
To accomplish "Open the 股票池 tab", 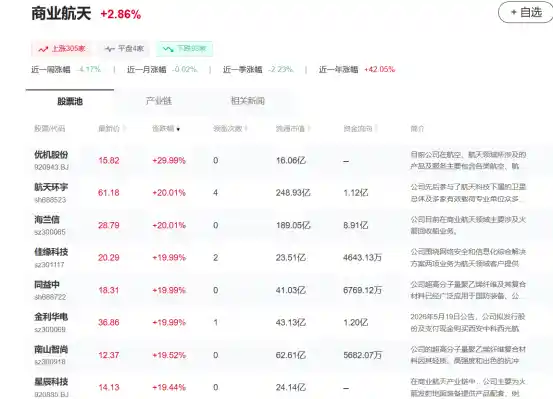I will pyautogui.click(x=70, y=101).
